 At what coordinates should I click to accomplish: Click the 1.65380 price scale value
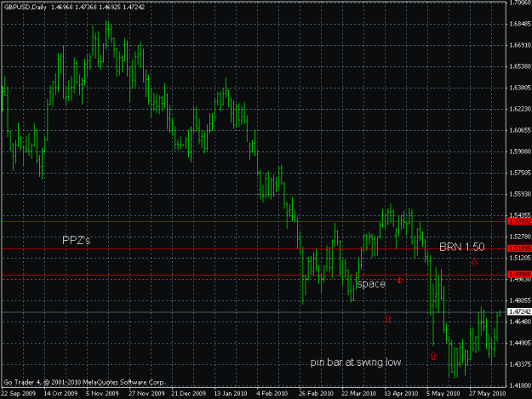[x=519, y=66]
